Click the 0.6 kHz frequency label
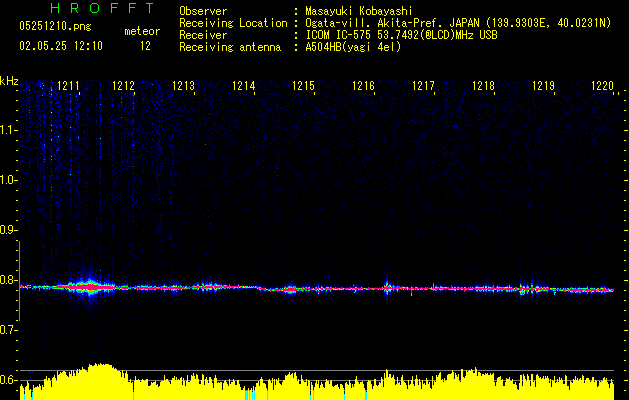Image resolution: width=629 pixels, height=400 pixels. 9,380
